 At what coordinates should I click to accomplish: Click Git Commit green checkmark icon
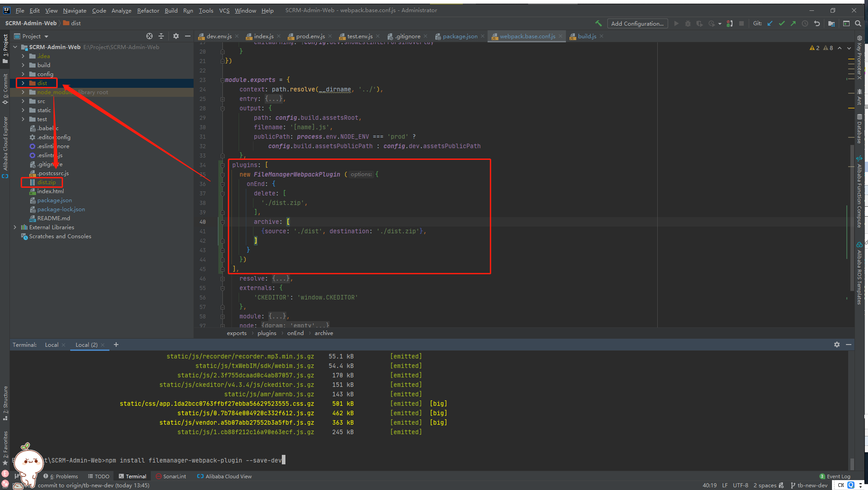782,23
